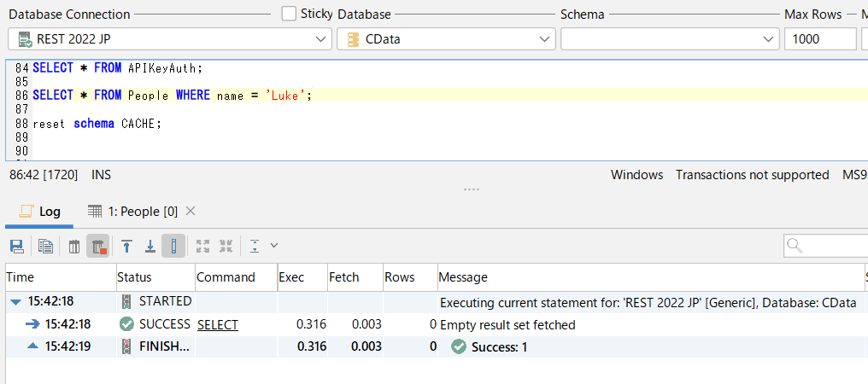Click the collapse all entries icon

[x=226, y=247]
